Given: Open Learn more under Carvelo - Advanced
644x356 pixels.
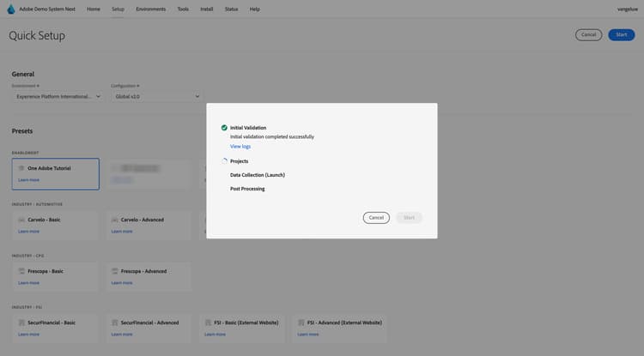Looking at the screenshot, I should tap(122, 232).
